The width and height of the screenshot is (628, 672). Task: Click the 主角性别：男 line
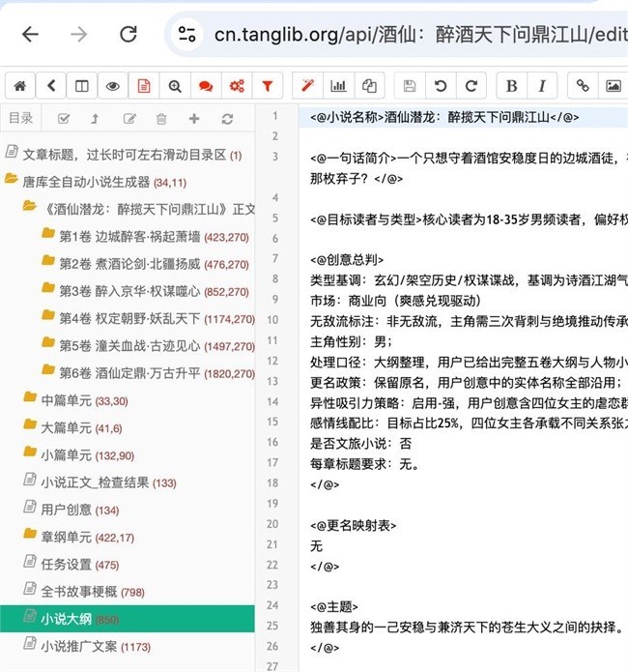tap(352, 341)
